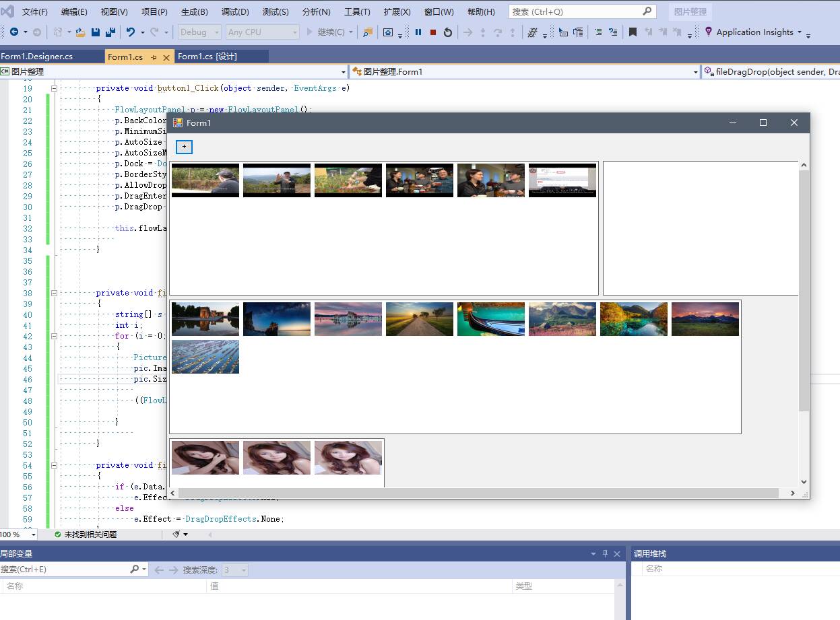Click the 继续(C) continue button

(330, 32)
